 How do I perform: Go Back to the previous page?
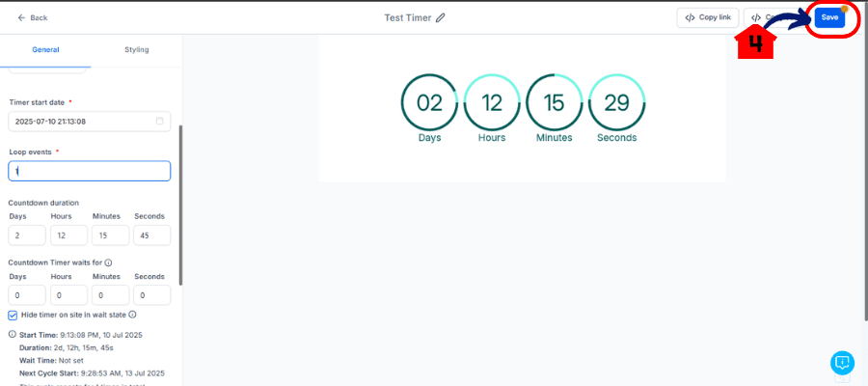point(33,17)
